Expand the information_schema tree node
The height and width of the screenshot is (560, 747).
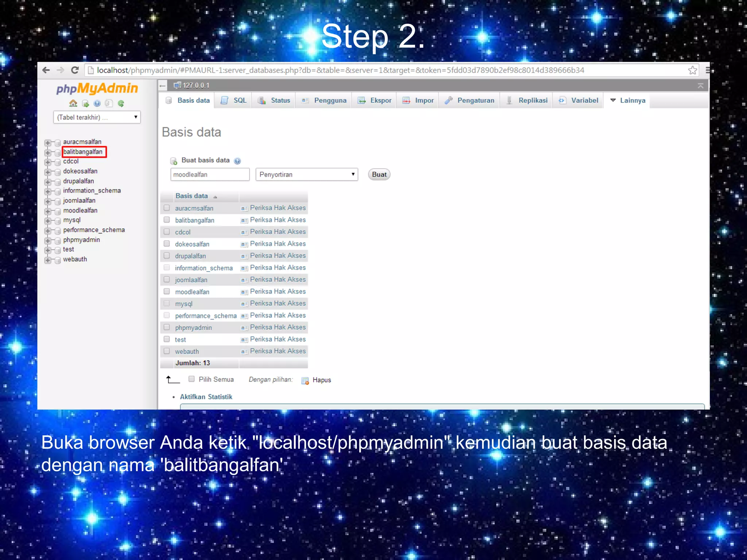[x=48, y=191]
